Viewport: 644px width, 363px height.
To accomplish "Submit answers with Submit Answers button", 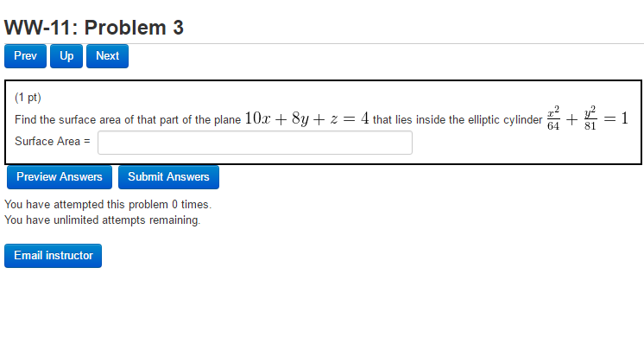I will [x=168, y=177].
